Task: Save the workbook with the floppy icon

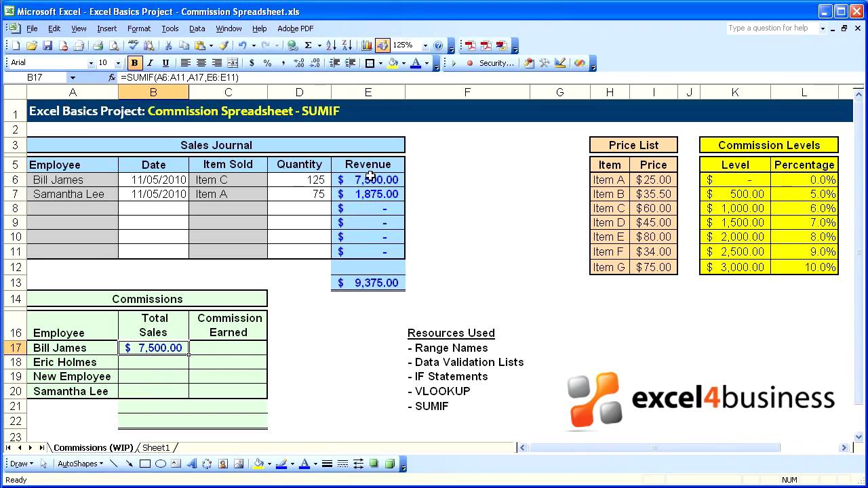Action: 47,45
